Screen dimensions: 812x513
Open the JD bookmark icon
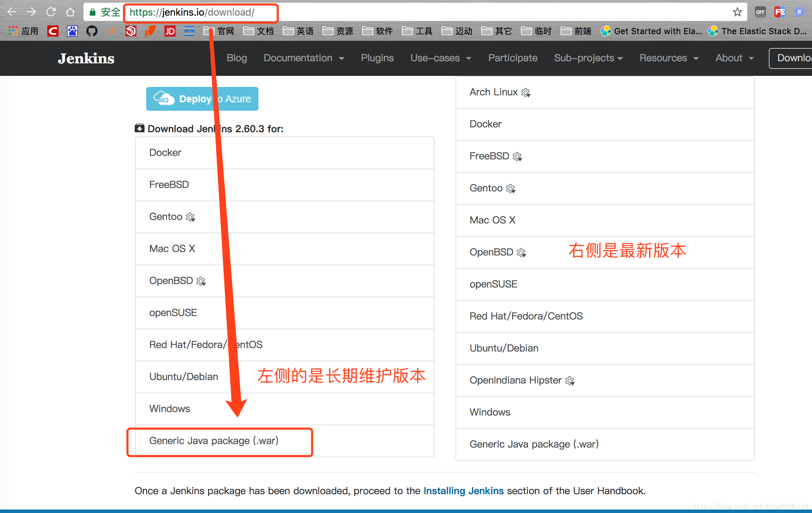pos(170,31)
